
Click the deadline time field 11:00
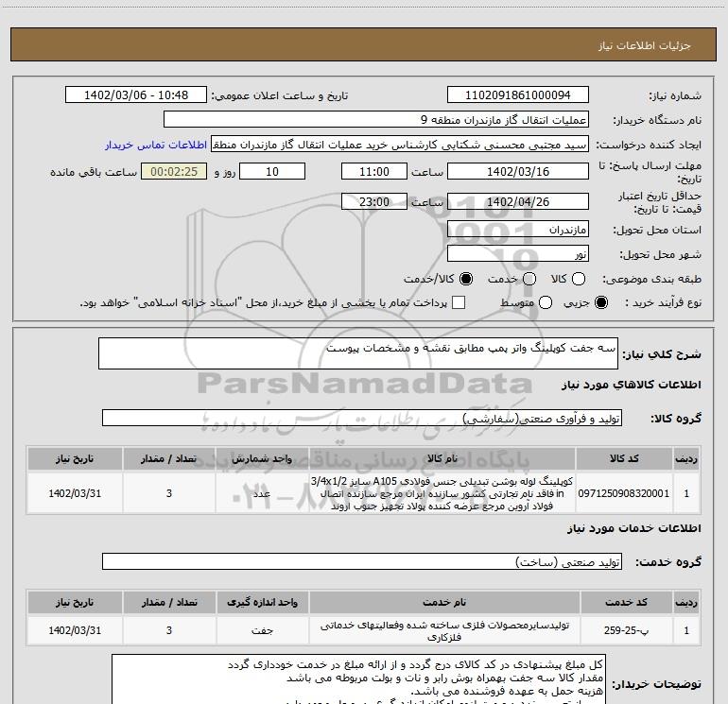374,172
